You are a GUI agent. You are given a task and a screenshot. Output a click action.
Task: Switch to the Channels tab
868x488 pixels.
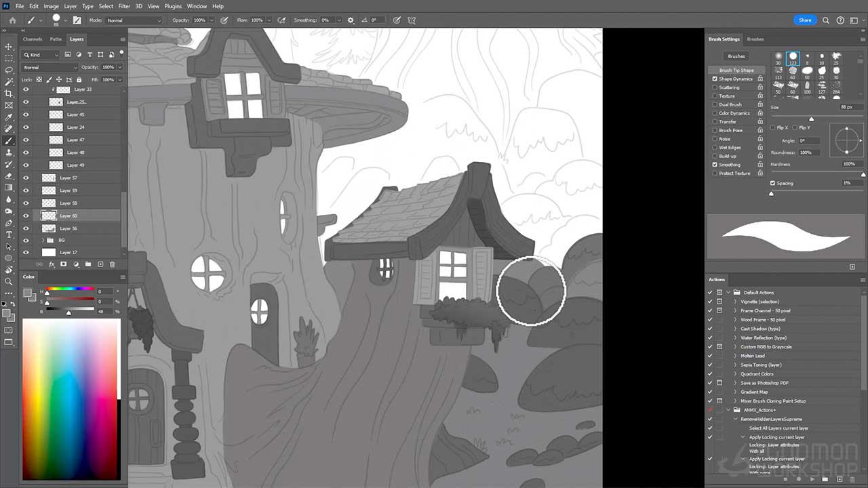click(32, 39)
